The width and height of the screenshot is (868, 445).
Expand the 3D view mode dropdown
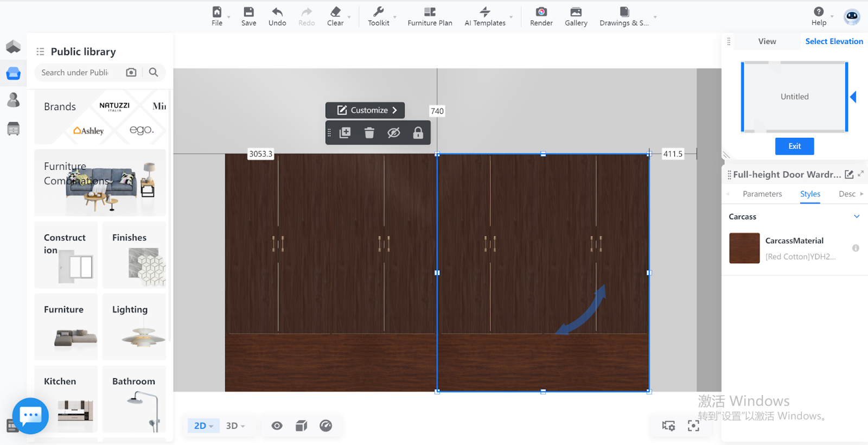pos(235,426)
